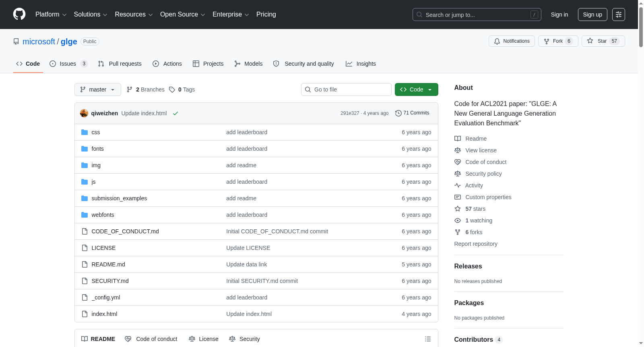Click the Custom properties icon
This screenshot has width=644, height=347.
458,197
